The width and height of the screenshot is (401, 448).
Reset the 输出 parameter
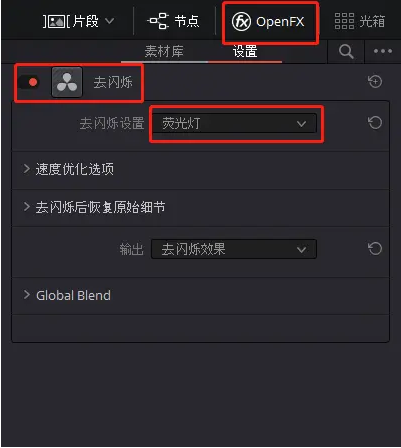tap(375, 249)
